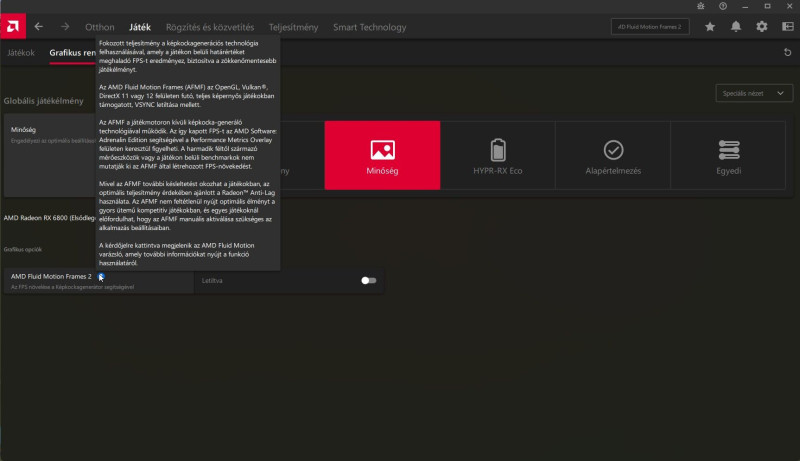The image size is (800, 461).
Task: Go back with the left arrow
Action: tap(39, 27)
